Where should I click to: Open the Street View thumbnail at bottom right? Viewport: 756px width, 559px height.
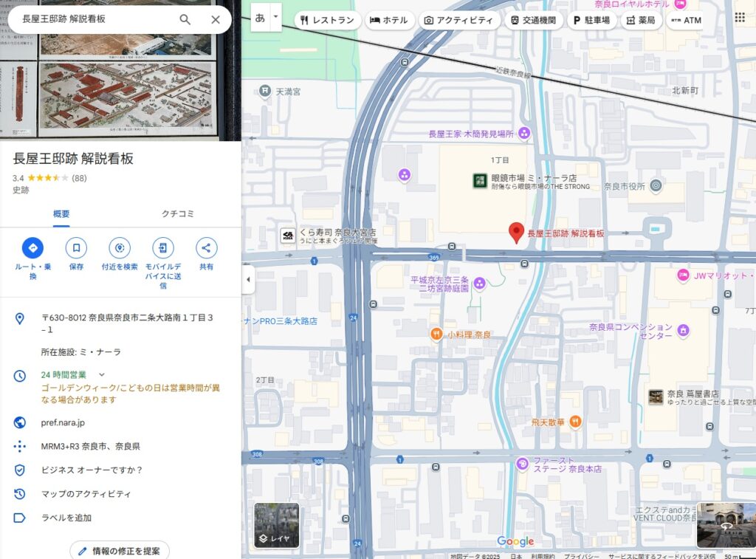pyautogui.click(x=726, y=525)
